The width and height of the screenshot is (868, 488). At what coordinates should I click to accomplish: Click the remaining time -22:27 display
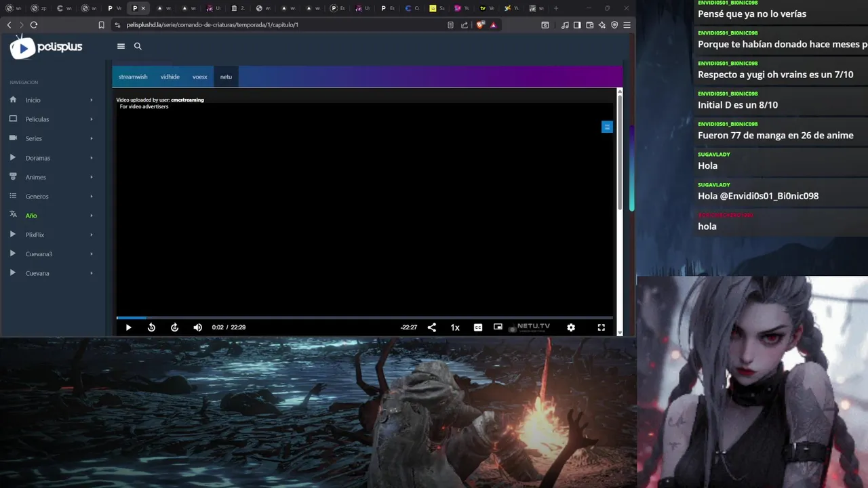pos(409,327)
